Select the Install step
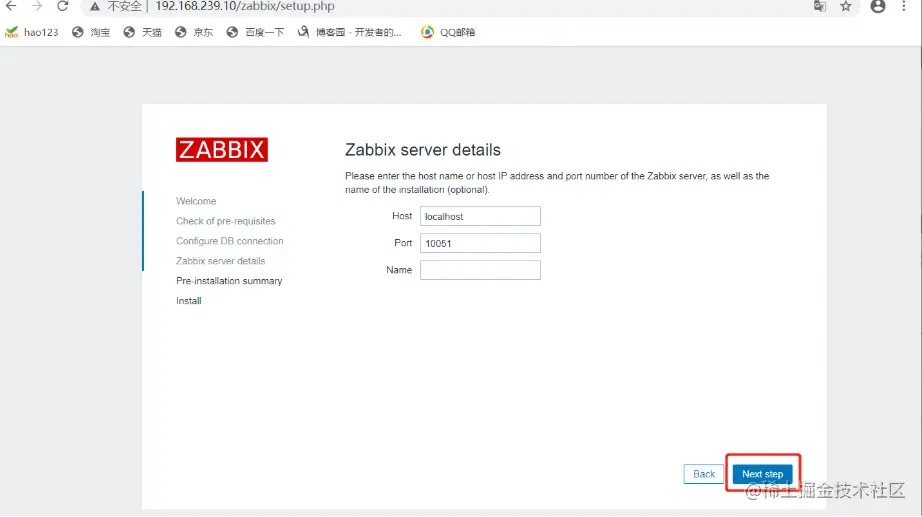Image resolution: width=922 pixels, height=517 pixels. click(x=189, y=301)
